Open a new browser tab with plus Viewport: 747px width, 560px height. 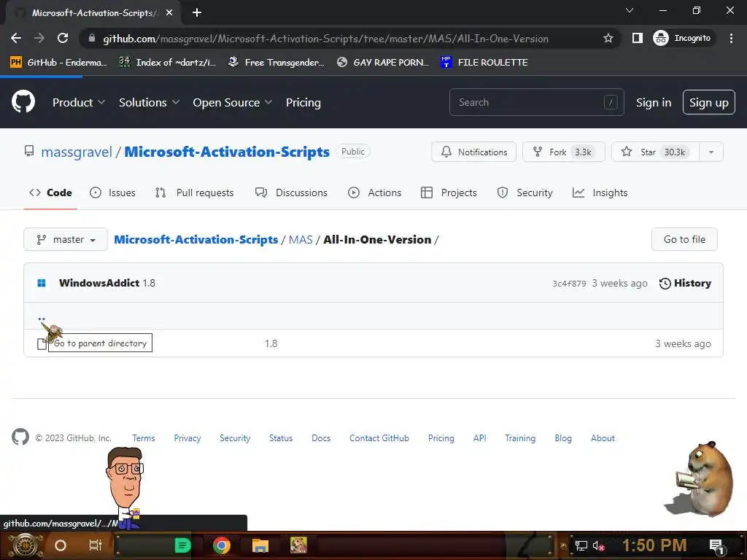pyautogui.click(x=197, y=12)
